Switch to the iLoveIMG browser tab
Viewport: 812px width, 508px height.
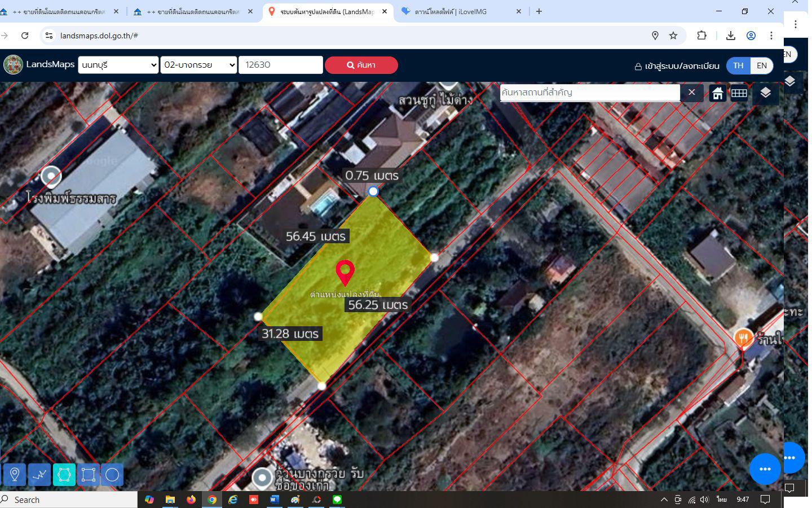tap(462, 11)
